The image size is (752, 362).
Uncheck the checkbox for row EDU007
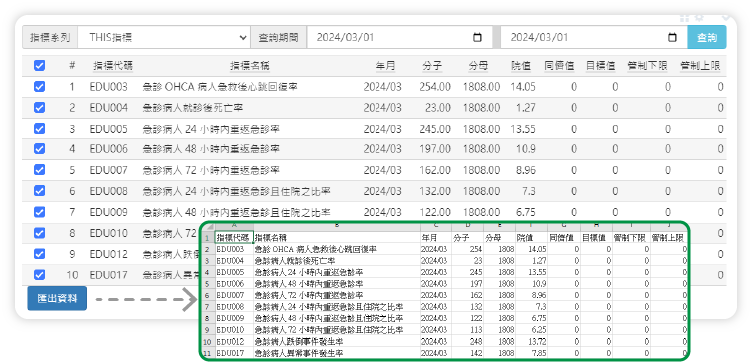point(39,170)
